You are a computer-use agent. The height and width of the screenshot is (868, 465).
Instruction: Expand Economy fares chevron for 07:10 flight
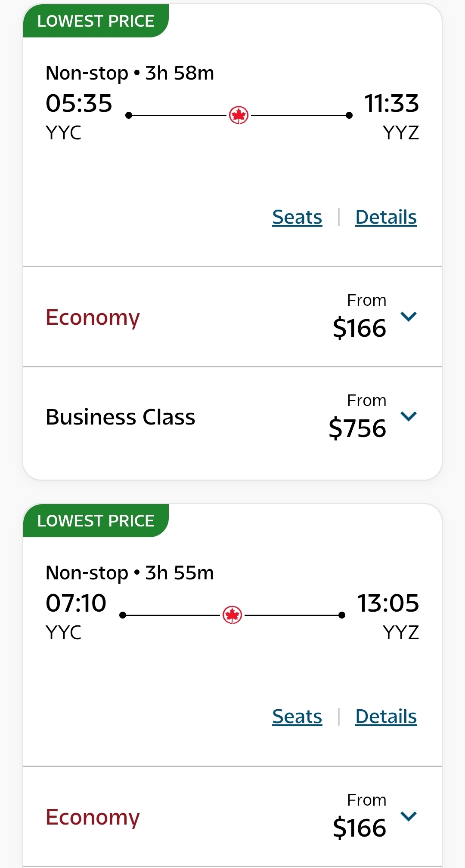click(x=408, y=816)
